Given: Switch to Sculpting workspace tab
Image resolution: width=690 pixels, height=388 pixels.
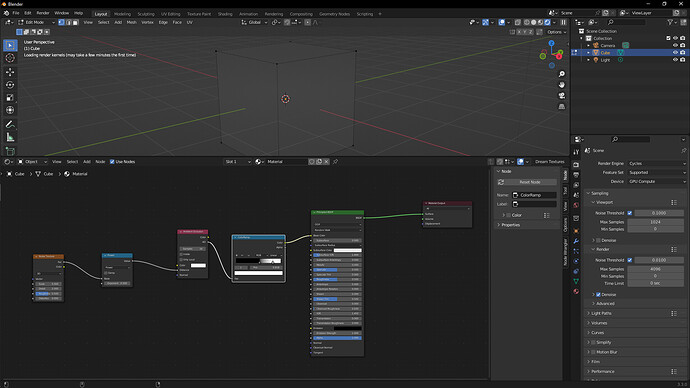Looking at the screenshot, I should 146,14.
